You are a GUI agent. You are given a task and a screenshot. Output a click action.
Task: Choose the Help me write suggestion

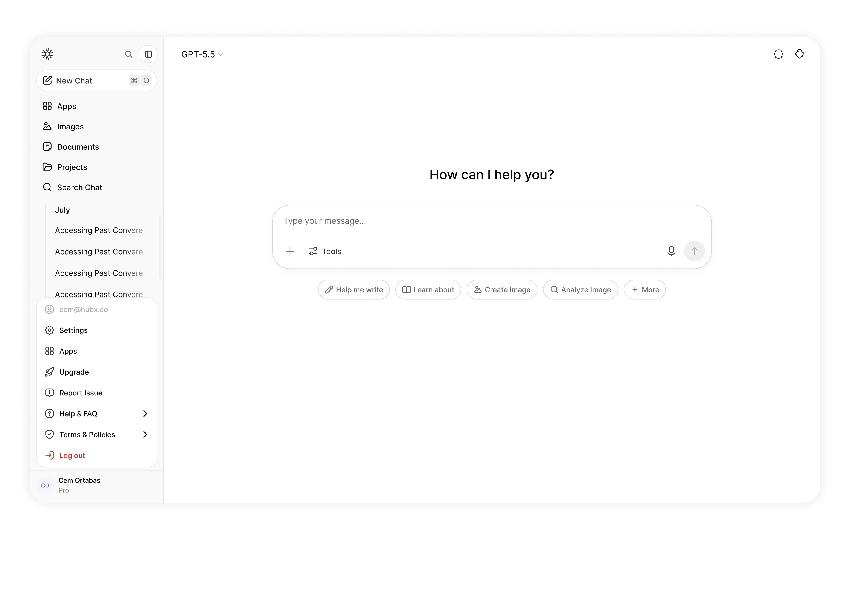point(354,290)
